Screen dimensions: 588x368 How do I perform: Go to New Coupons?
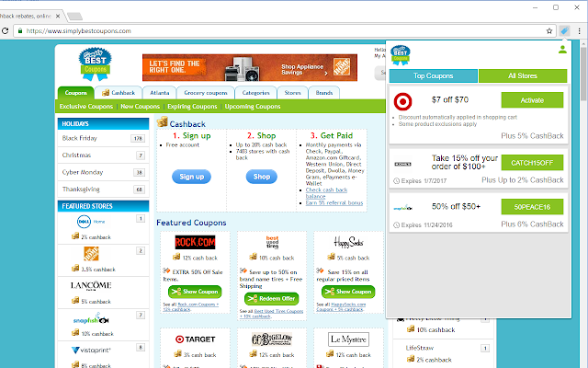click(x=141, y=107)
